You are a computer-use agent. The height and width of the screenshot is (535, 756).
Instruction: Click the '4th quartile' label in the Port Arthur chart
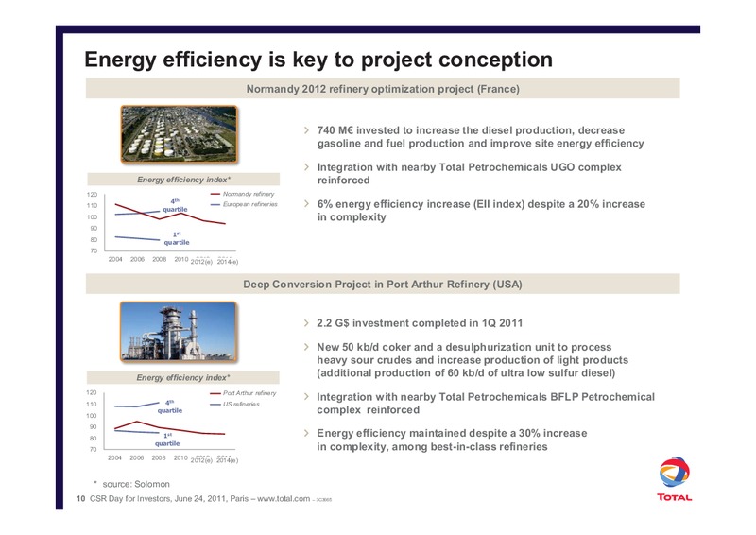point(170,406)
